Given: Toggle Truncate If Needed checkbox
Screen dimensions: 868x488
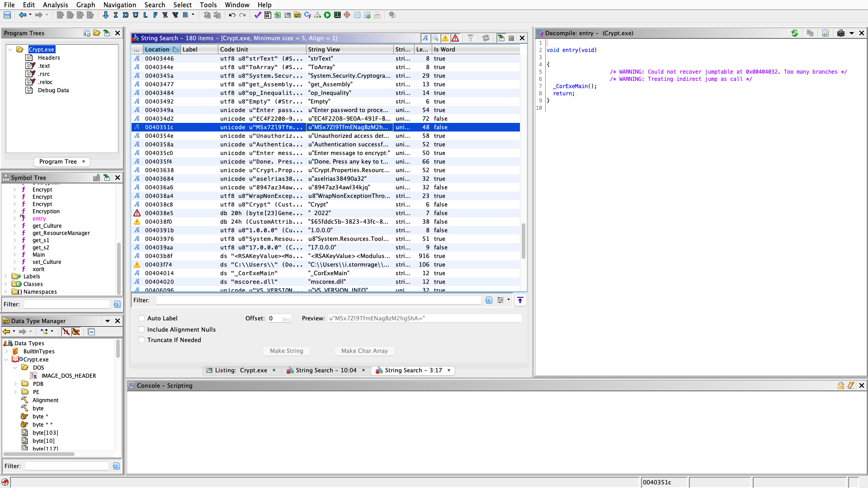Looking at the screenshot, I should 142,340.
